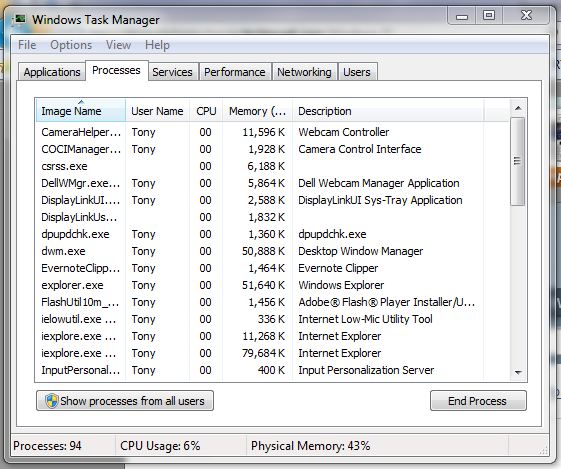
Task: Select the dwm.exe Desktop Window Manager row
Action: [272, 251]
